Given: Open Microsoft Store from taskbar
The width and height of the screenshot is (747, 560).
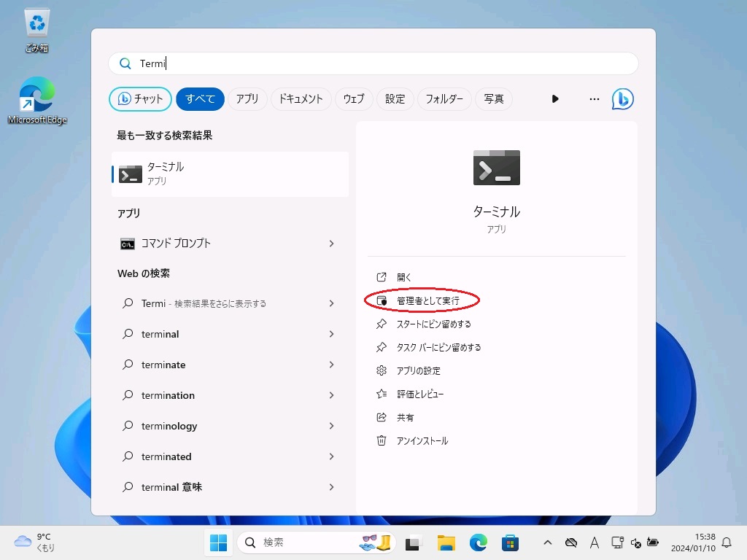Looking at the screenshot, I should 510,542.
